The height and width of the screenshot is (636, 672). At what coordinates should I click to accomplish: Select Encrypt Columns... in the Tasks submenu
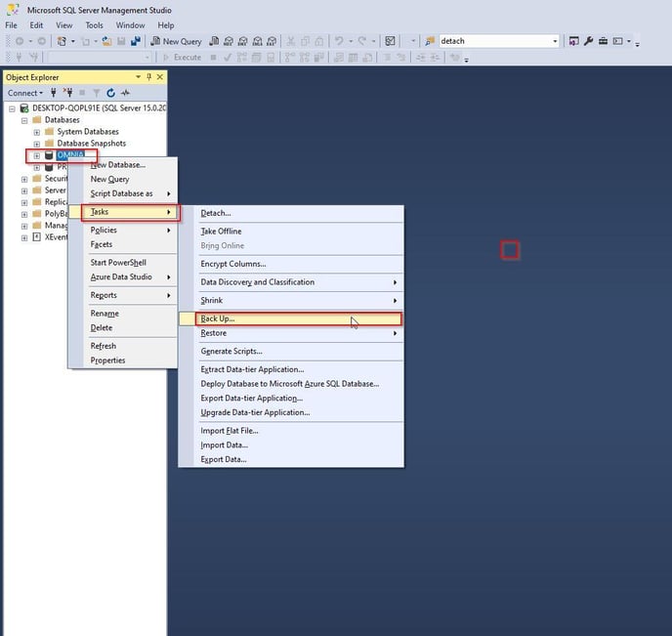pyautogui.click(x=291, y=264)
